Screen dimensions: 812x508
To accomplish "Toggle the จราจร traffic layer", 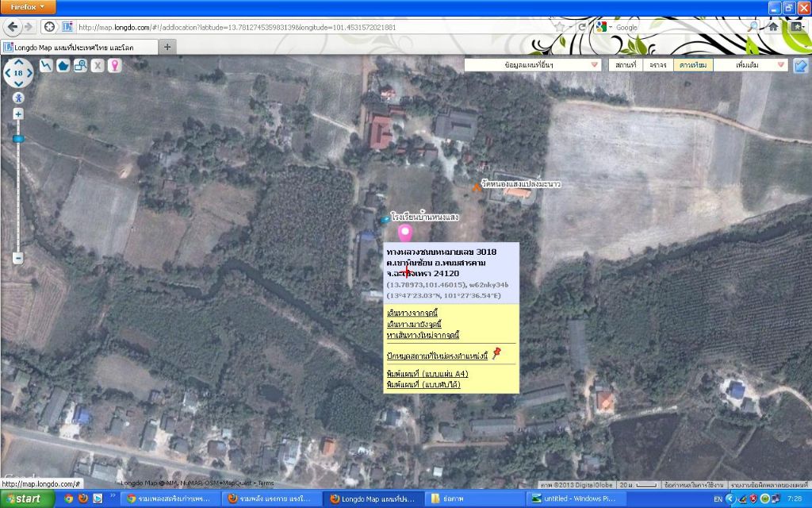I will pos(657,65).
